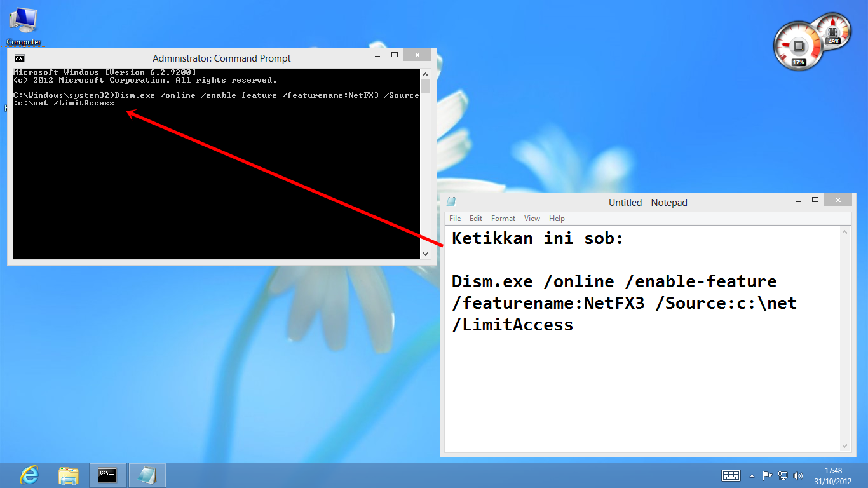The image size is (868, 488).
Task: Open Notepad Edit menu
Action: point(476,219)
